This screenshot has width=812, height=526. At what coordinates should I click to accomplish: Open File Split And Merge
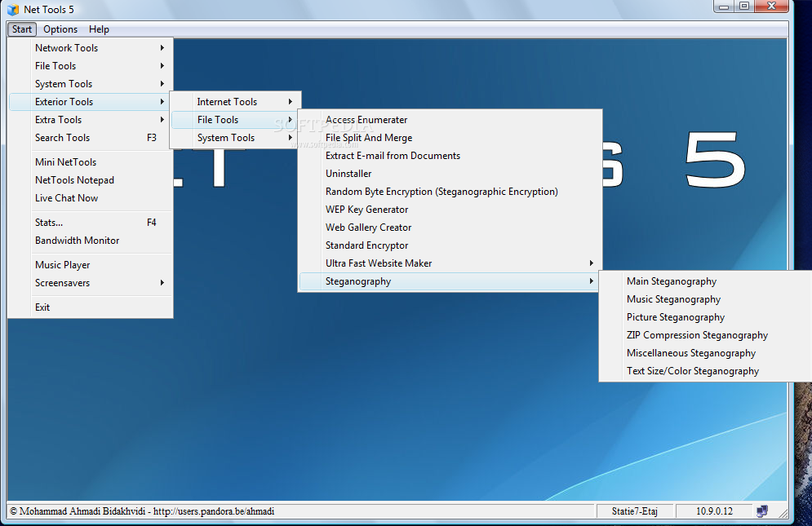coord(450,138)
